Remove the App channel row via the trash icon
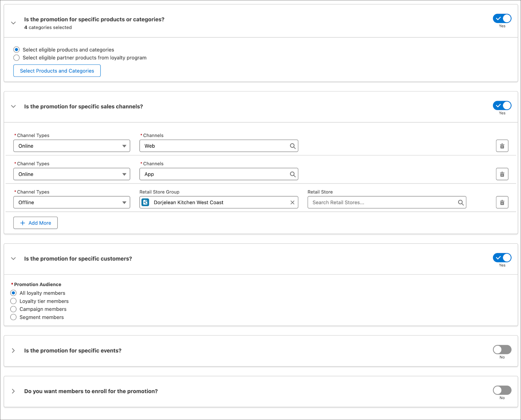This screenshot has width=521, height=420. click(x=502, y=174)
